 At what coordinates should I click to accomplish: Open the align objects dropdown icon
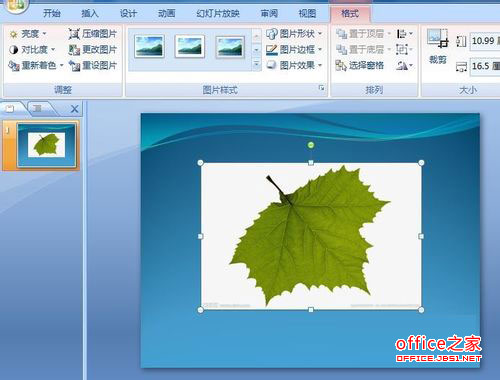[405, 34]
